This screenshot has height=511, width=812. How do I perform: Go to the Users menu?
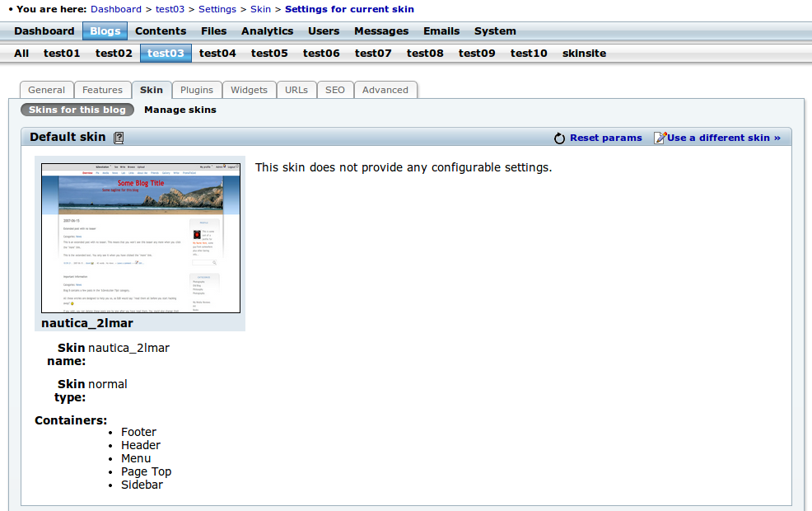324,31
